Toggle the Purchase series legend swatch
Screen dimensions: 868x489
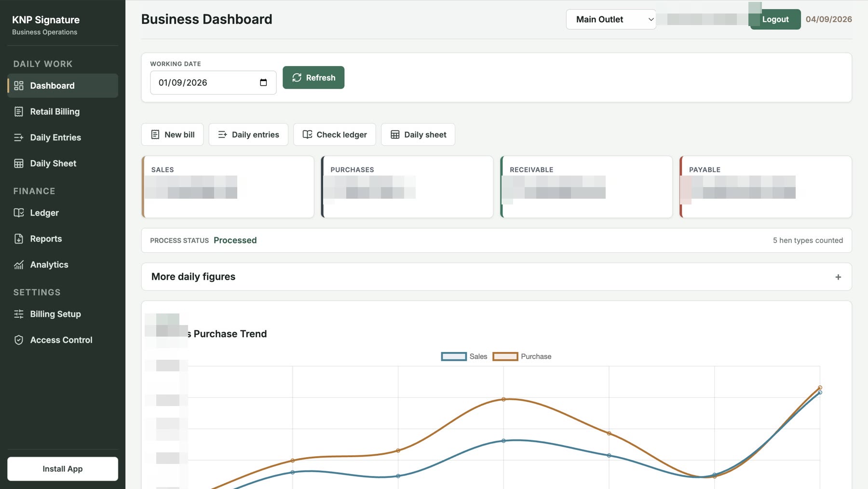coord(505,356)
